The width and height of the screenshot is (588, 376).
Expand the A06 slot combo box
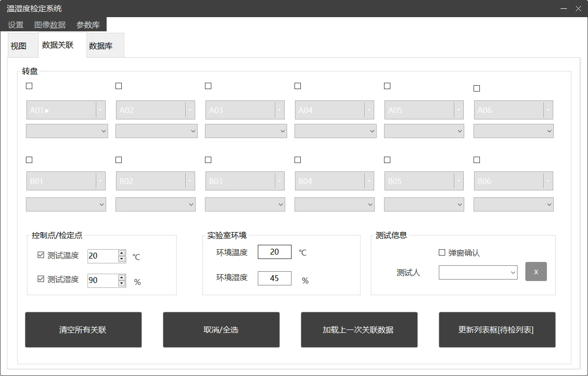point(548,110)
